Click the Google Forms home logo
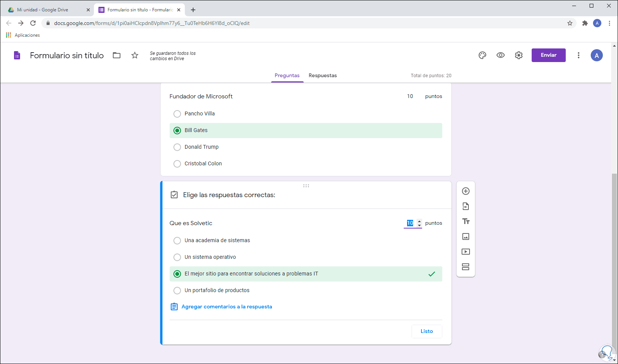This screenshot has width=618, height=364. tap(17, 55)
